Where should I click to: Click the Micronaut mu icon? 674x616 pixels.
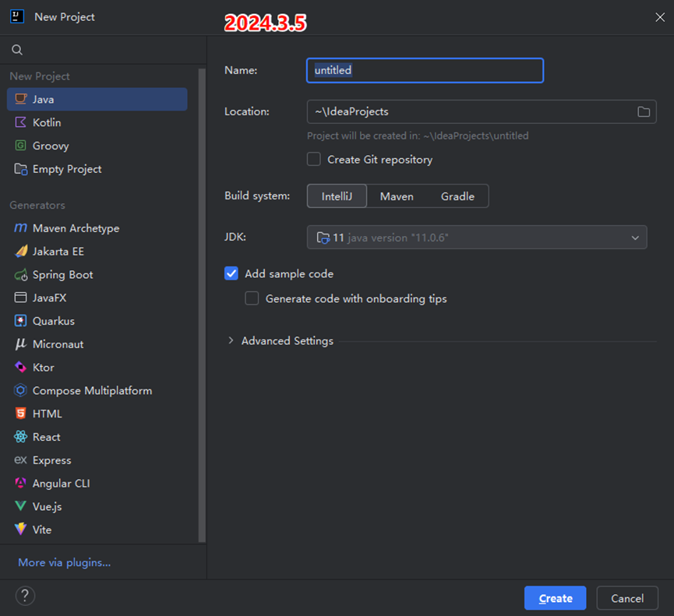[20, 344]
